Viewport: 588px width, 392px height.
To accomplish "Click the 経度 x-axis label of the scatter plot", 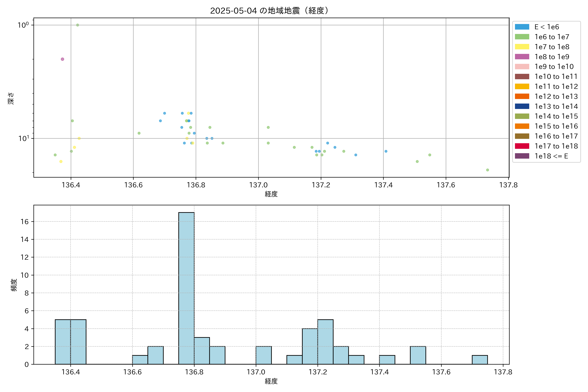I will [x=271, y=194].
